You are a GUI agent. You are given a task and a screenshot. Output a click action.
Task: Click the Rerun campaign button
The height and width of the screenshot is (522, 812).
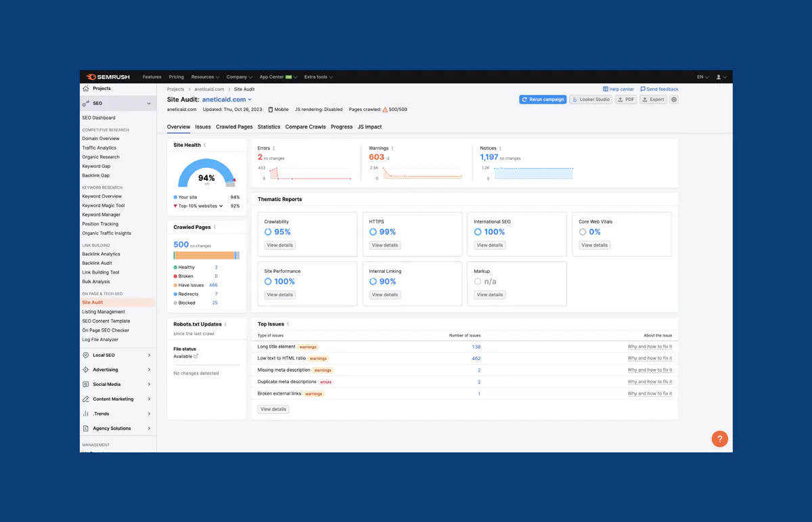point(542,100)
